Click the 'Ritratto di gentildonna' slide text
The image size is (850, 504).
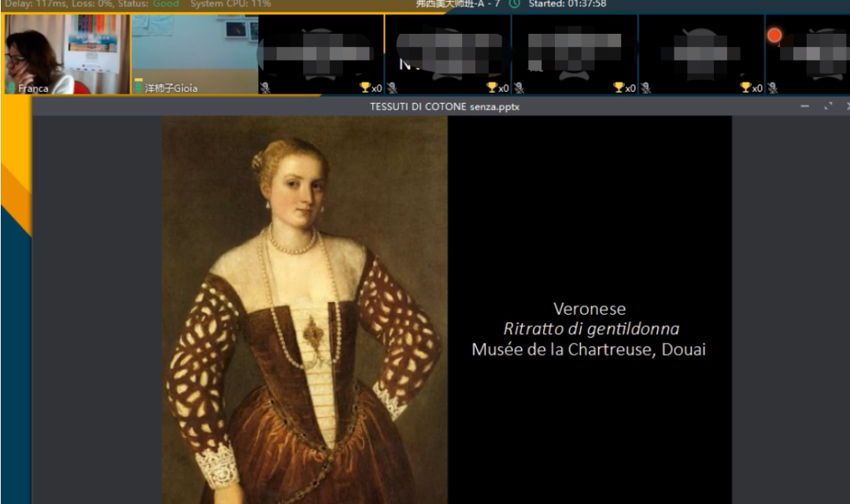pos(591,329)
